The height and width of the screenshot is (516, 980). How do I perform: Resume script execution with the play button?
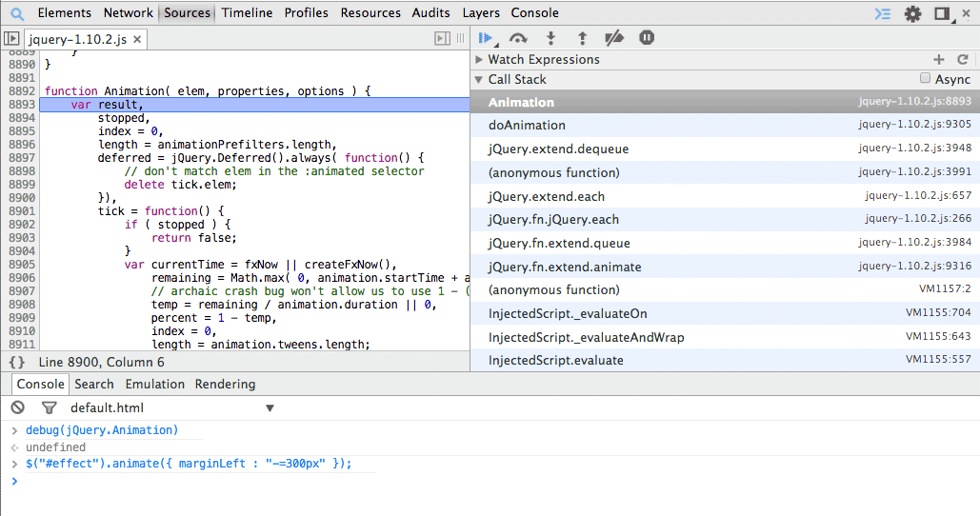click(486, 38)
